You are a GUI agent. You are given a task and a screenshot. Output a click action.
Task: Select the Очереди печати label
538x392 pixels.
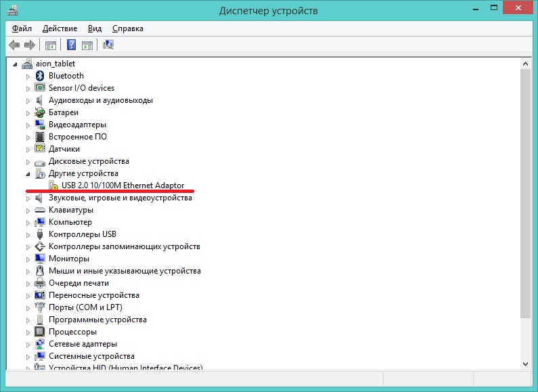[79, 283]
